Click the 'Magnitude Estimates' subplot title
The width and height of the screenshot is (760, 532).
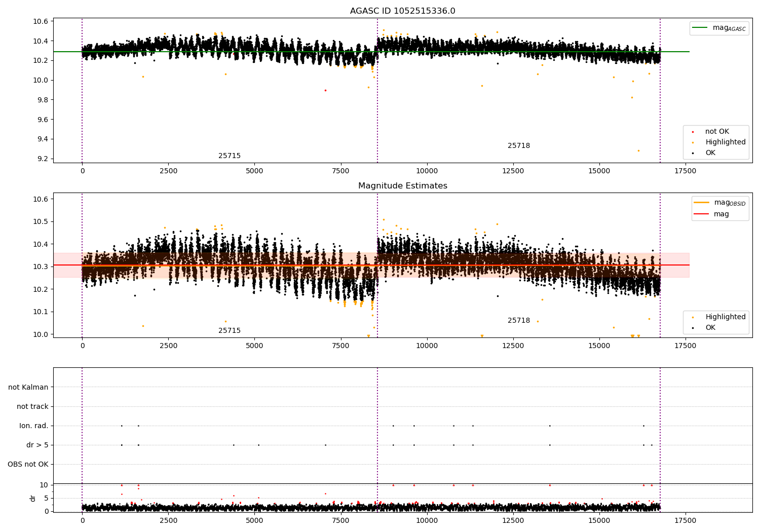click(402, 186)
